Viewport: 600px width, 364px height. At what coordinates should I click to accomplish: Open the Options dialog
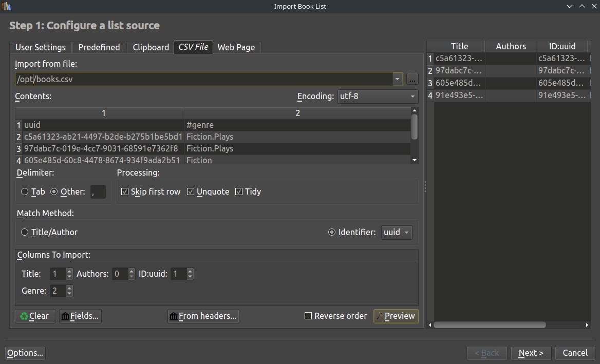(x=25, y=353)
